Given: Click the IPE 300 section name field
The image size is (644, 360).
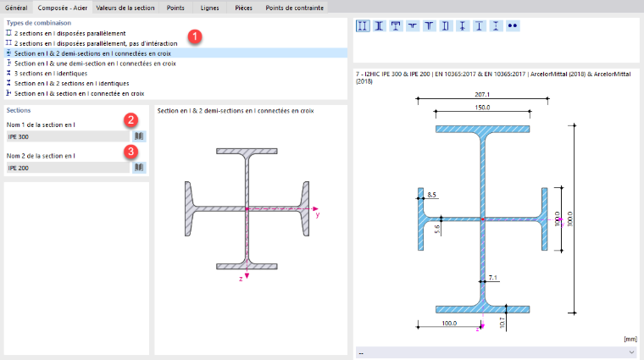Looking at the screenshot, I should (x=68, y=136).
